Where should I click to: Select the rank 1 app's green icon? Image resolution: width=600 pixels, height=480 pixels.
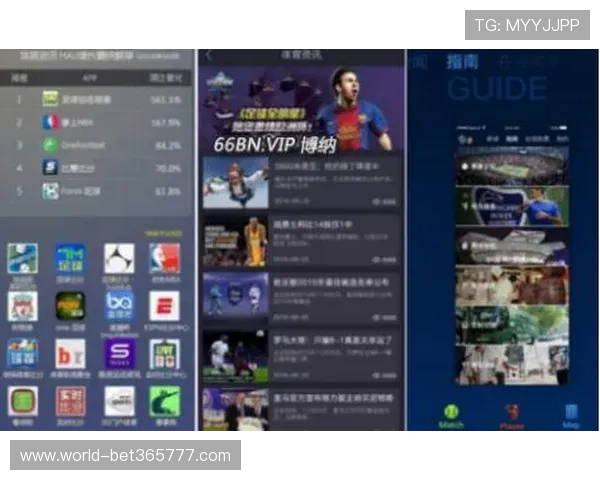coord(50,99)
